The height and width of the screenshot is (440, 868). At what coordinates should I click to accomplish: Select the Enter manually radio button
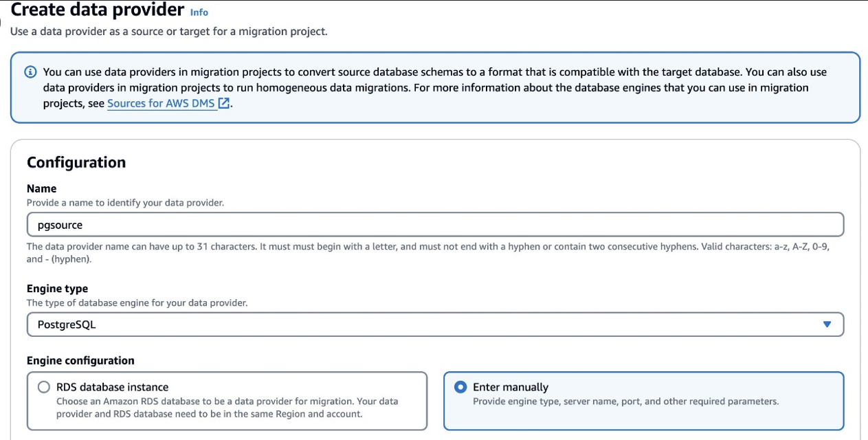click(460, 387)
